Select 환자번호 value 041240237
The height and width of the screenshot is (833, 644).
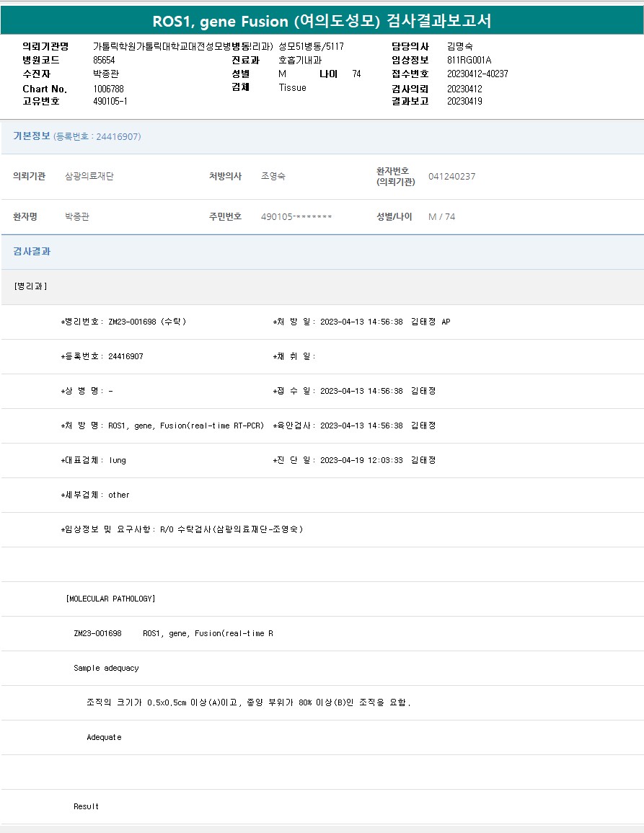451,177
